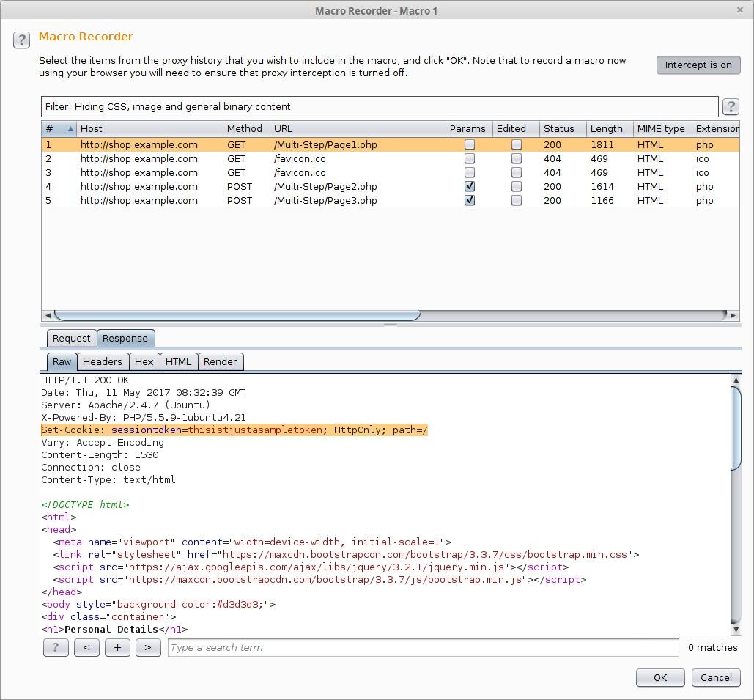Click the Personal Details h1 line
The image size is (754, 700).
point(114,630)
